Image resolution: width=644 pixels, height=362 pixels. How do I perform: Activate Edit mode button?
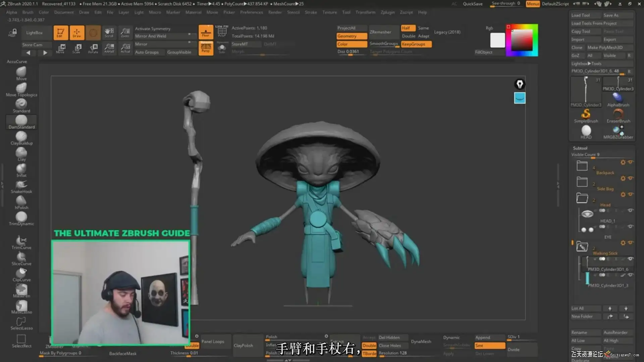click(60, 33)
